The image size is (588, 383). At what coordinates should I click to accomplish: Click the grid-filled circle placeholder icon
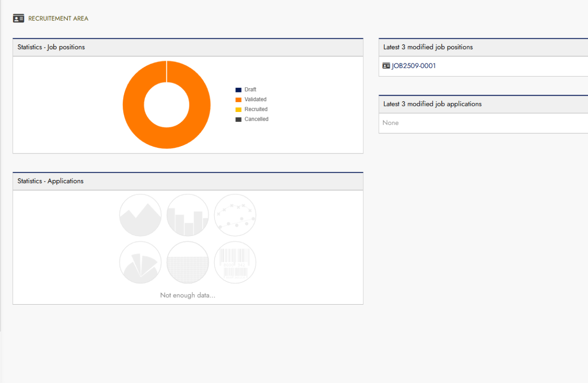[x=188, y=262]
